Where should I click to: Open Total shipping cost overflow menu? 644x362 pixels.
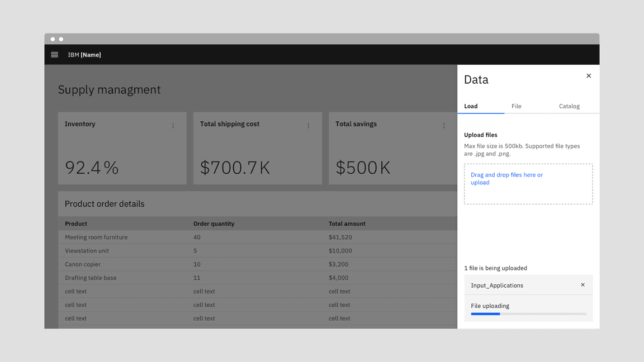309,126
